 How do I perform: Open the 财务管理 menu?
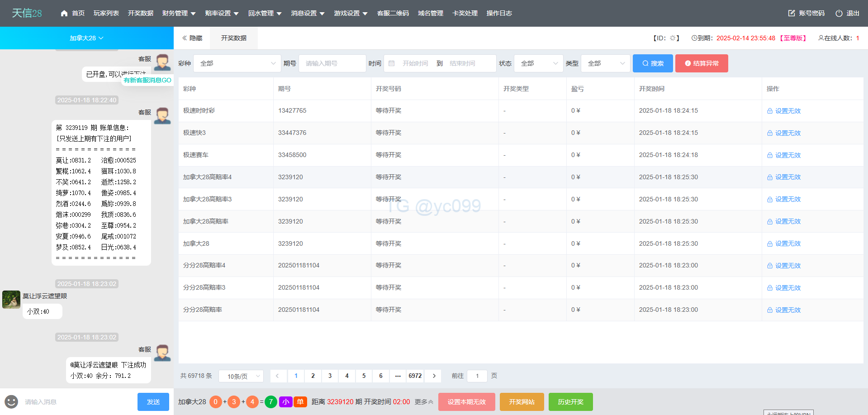179,14
